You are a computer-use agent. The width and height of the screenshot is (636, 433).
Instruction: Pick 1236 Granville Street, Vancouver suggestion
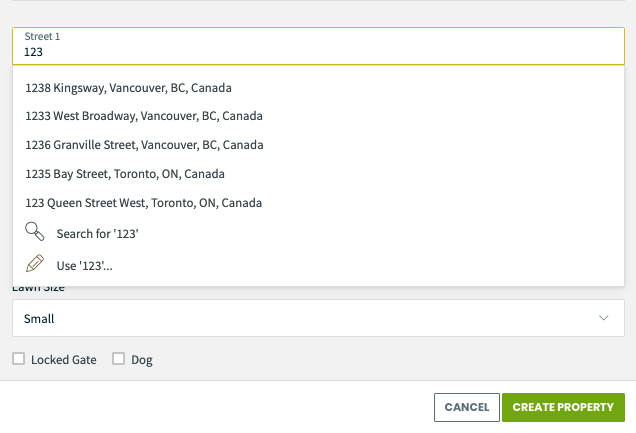point(318,145)
